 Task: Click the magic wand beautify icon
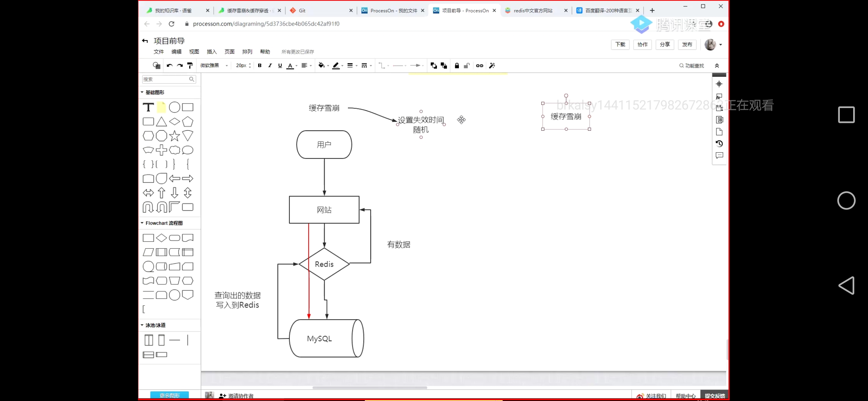coord(492,66)
